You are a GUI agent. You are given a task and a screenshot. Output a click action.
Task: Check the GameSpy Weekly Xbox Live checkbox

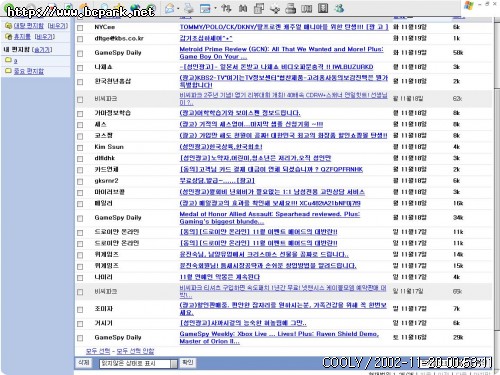click(x=80, y=338)
